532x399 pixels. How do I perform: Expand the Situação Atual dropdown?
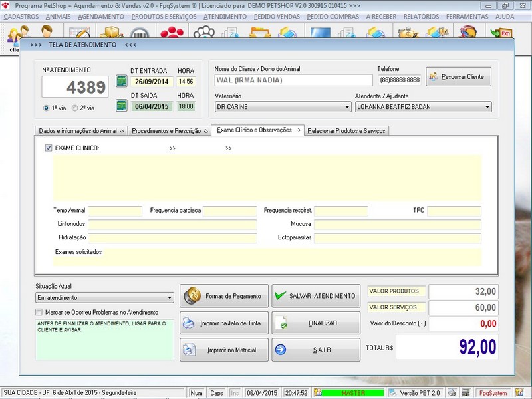pos(170,298)
